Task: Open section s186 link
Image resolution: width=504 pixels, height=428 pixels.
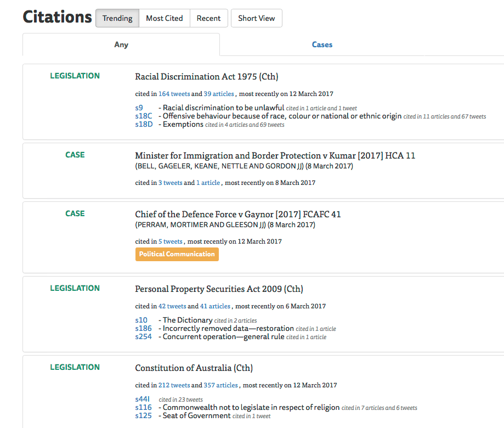Action: point(143,329)
